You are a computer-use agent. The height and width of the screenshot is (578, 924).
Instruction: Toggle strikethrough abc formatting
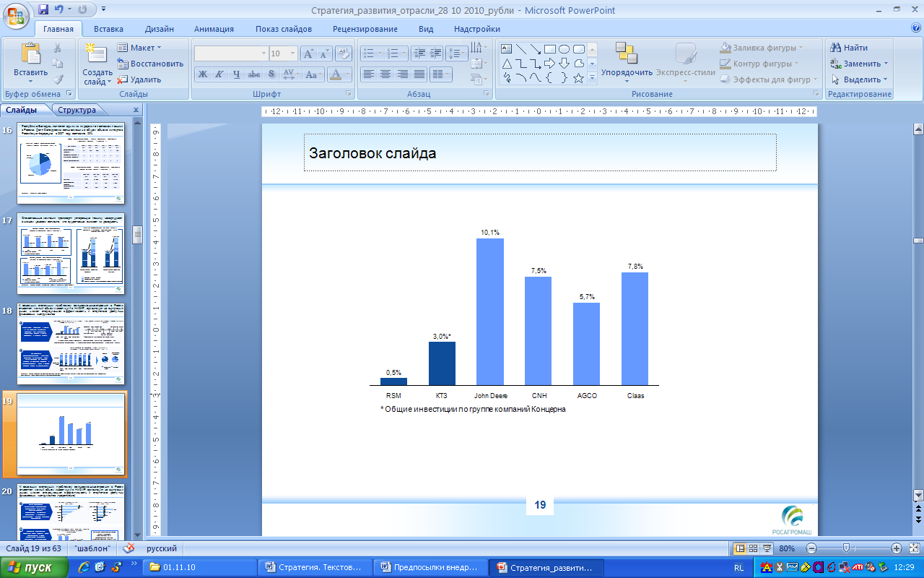point(253,74)
